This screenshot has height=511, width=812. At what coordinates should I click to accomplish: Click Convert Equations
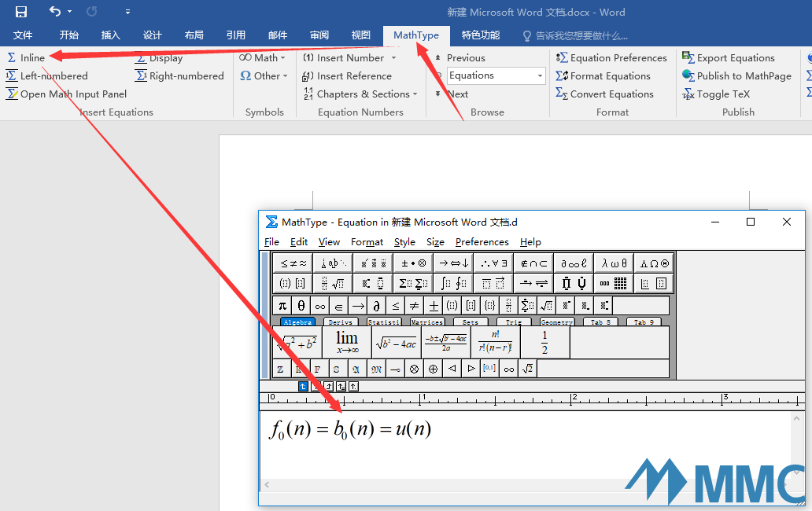(x=604, y=94)
